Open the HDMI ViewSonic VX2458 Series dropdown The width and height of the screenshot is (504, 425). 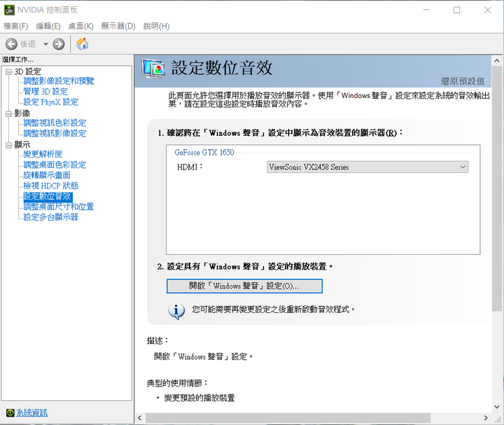tap(367, 167)
